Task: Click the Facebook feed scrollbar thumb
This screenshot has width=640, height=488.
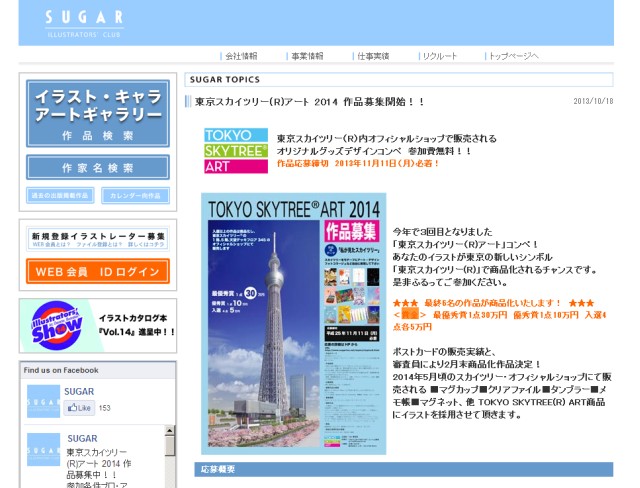Action: click(169, 446)
